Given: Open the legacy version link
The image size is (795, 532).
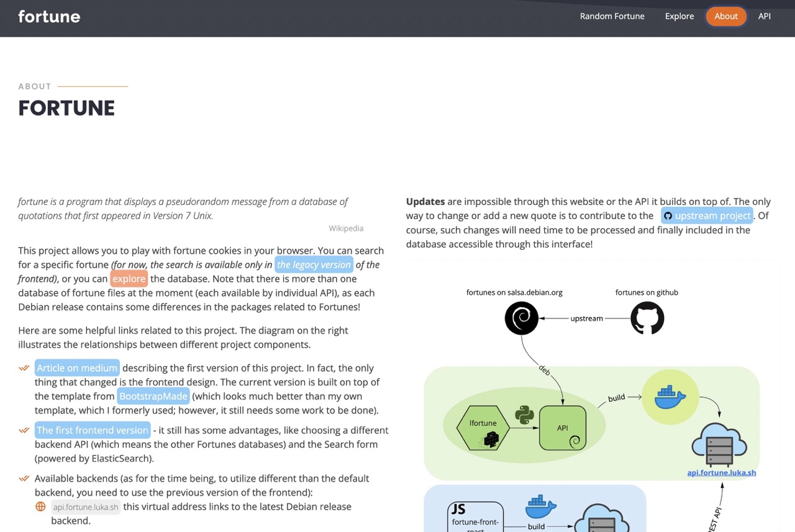Looking at the screenshot, I should point(314,264).
